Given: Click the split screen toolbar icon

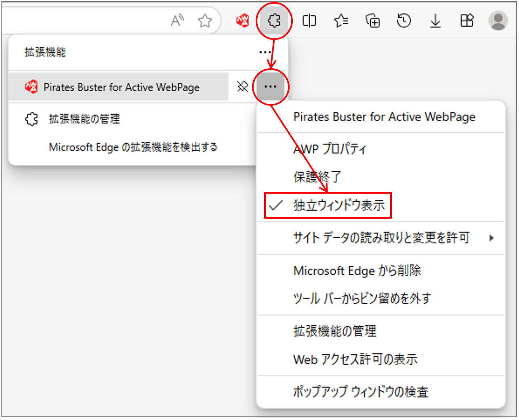Looking at the screenshot, I should coord(309,20).
